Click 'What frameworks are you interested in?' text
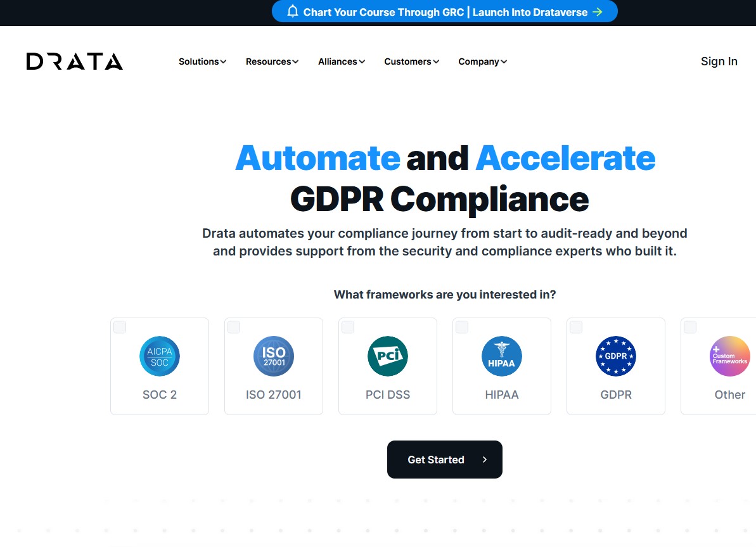Viewport: 756px width, 547px height. click(x=444, y=294)
